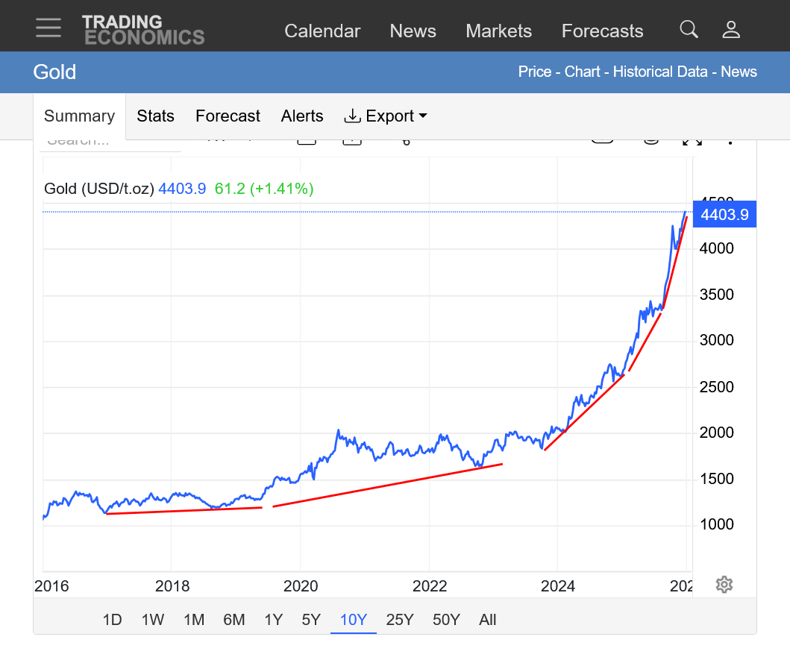Click the magnifier search icon
The image size is (790, 672).
coord(689,30)
